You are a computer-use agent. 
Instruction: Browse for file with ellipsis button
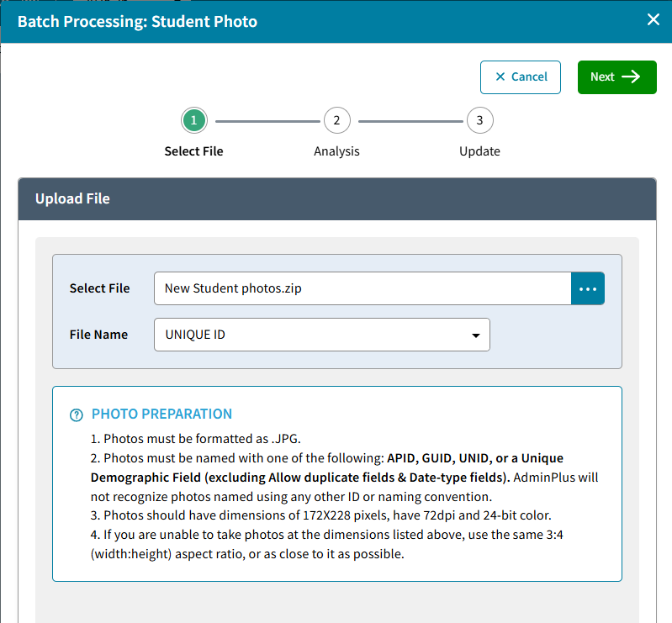(x=588, y=288)
